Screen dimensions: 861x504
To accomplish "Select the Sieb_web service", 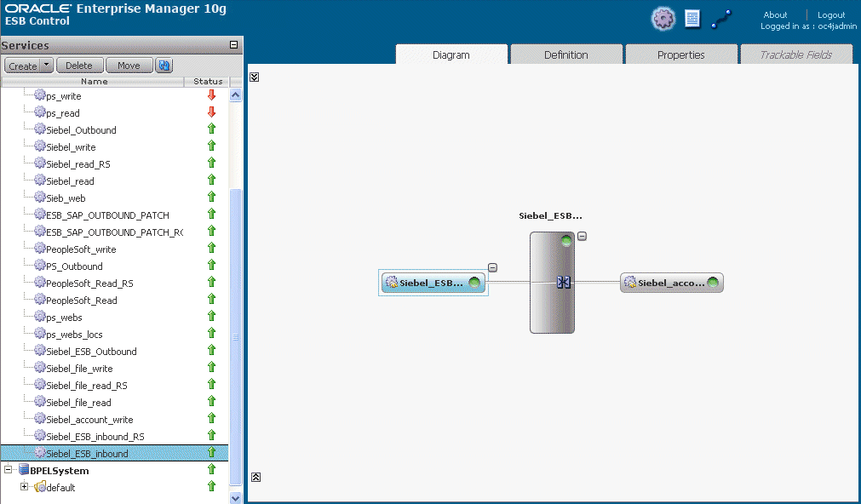I will 66,198.
